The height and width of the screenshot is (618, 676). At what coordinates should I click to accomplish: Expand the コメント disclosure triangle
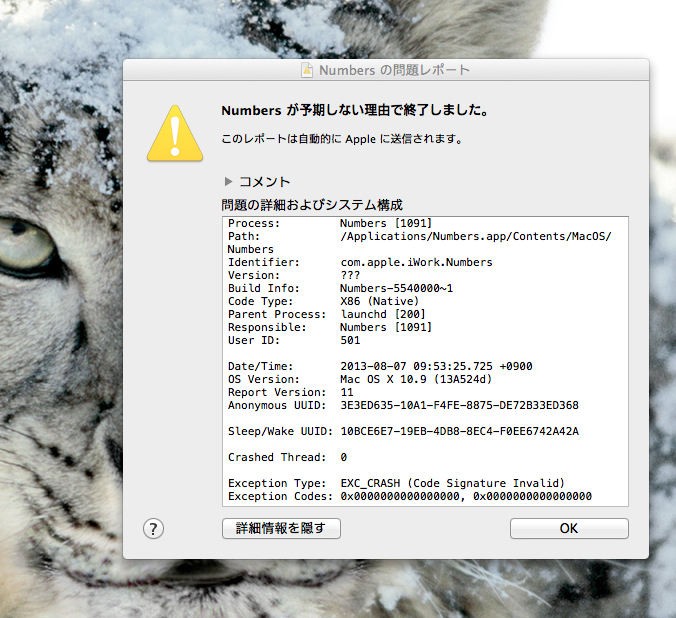(228, 182)
